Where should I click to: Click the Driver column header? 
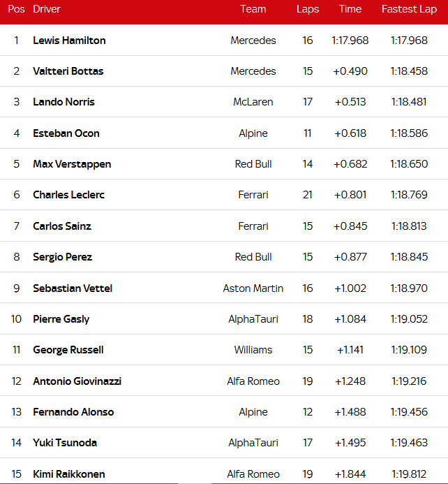coord(47,9)
